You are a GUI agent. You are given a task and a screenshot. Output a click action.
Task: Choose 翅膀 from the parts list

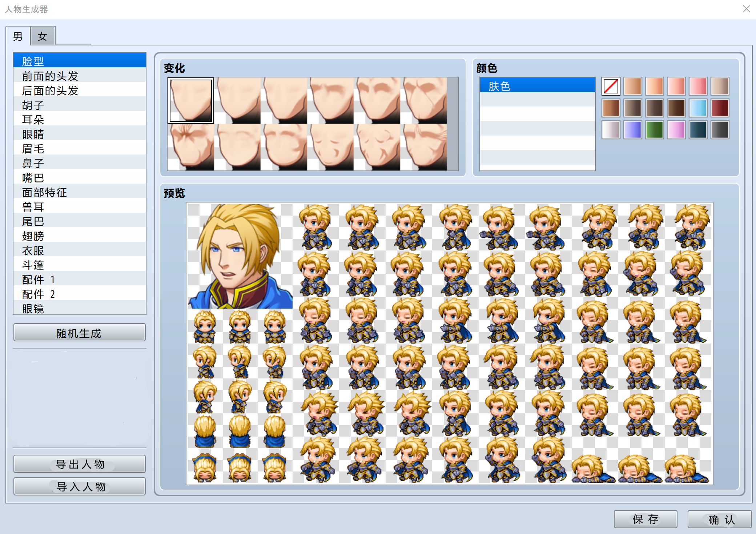pyautogui.click(x=80, y=236)
